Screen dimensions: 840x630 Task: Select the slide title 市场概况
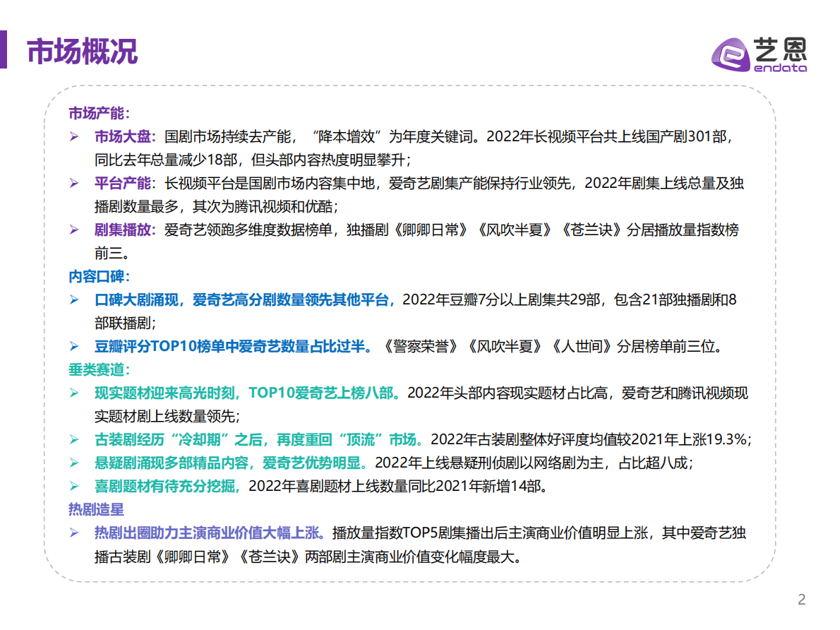click(83, 52)
